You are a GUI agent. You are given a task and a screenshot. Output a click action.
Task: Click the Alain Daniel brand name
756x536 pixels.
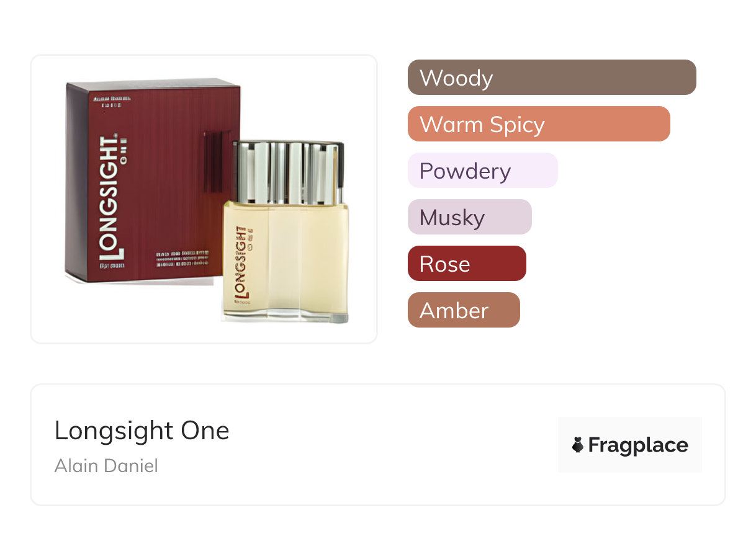[106, 465]
